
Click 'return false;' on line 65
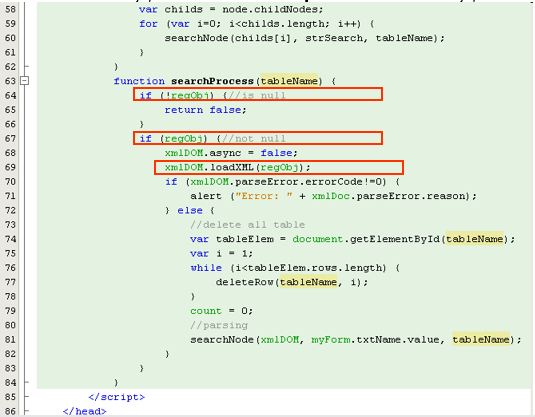[x=205, y=110]
